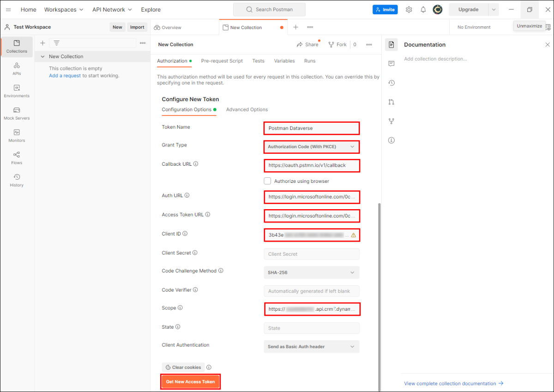This screenshot has height=392, width=554.
Task: Switch to Tests tab
Action: pos(259,61)
